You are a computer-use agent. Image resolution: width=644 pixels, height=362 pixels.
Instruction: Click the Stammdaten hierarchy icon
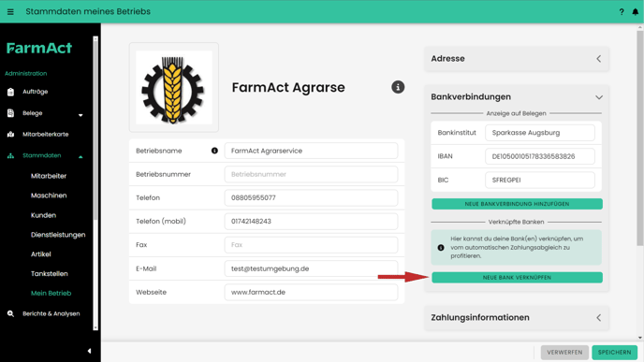10,155
